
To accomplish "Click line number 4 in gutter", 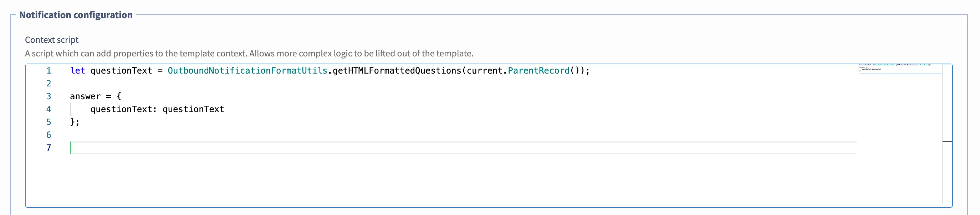I will [x=49, y=109].
